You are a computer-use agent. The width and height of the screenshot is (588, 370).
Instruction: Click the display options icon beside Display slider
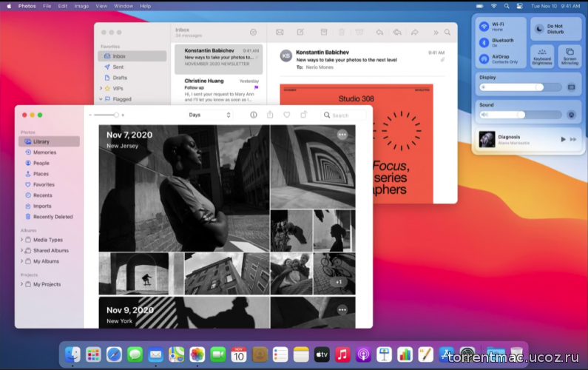point(571,87)
